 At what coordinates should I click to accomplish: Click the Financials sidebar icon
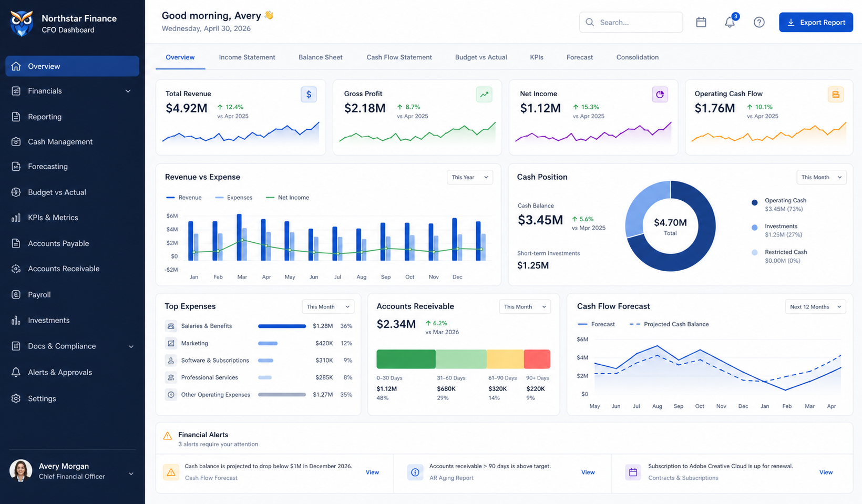pos(16,91)
